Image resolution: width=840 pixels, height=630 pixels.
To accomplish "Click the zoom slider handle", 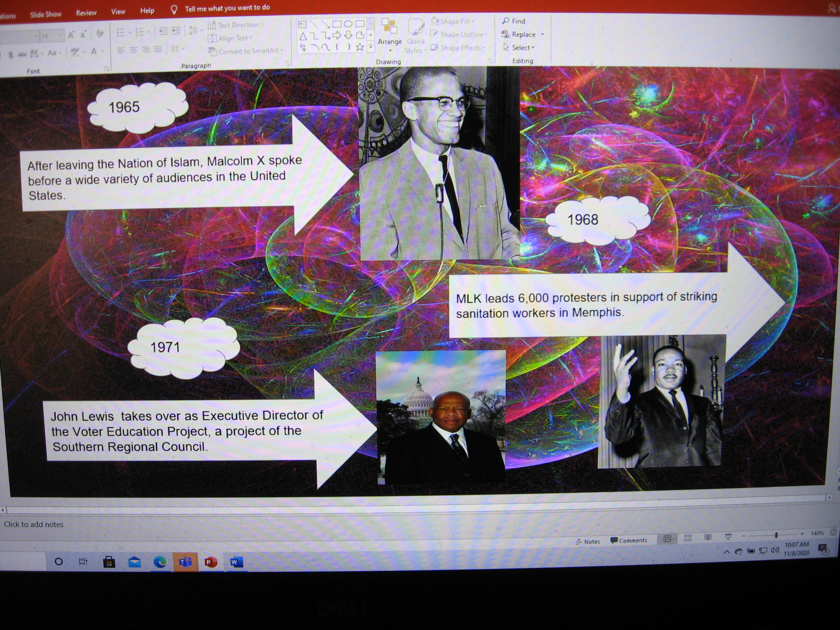I will click(776, 535).
